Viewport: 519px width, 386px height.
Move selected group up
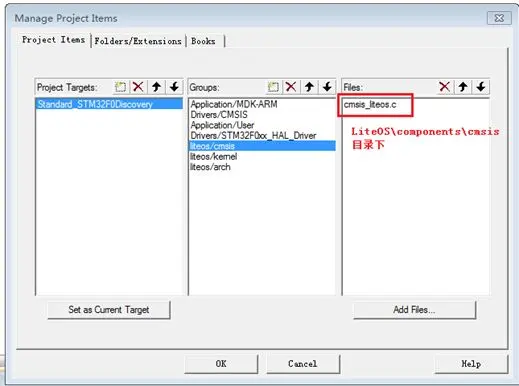pyautogui.click(x=309, y=87)
